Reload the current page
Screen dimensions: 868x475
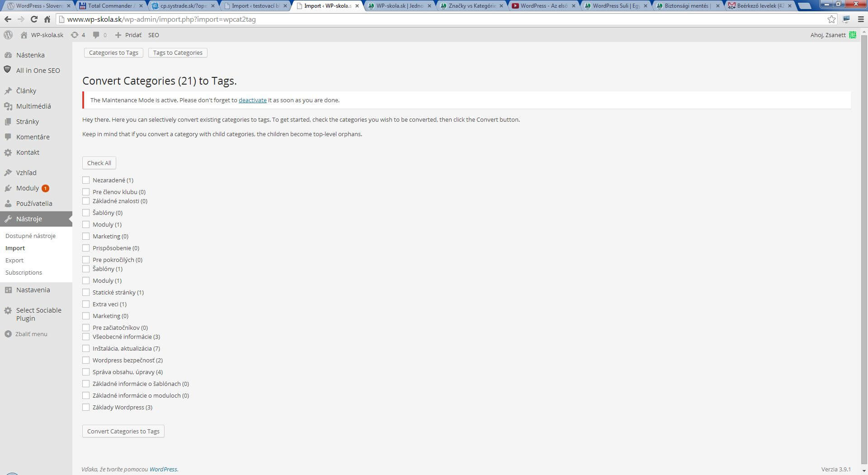[x=34, y=19]
